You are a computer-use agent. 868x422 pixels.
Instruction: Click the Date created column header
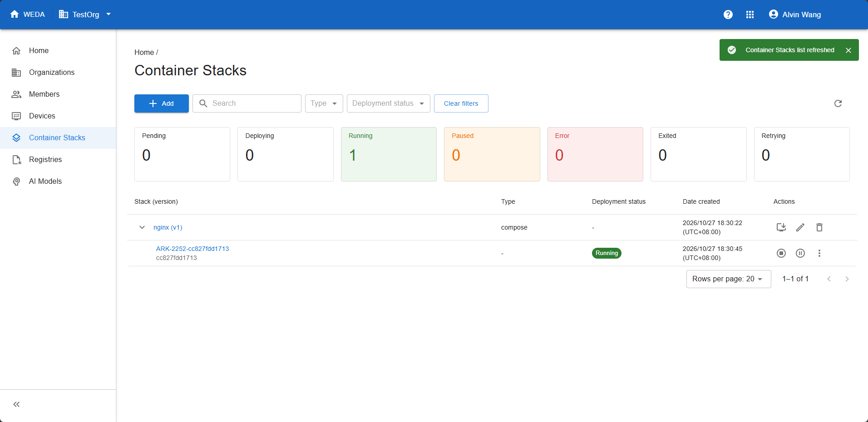click(701, 201)
